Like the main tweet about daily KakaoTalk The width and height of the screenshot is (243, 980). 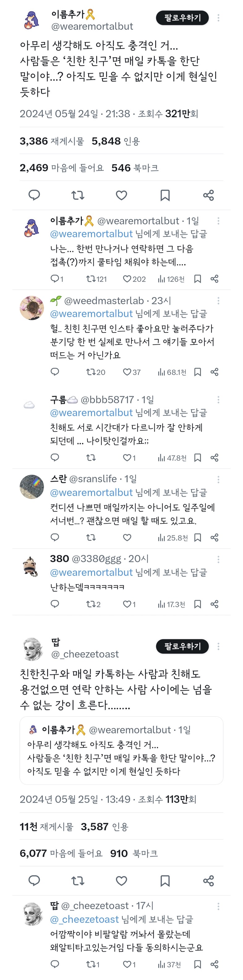(x=121, y=195)
